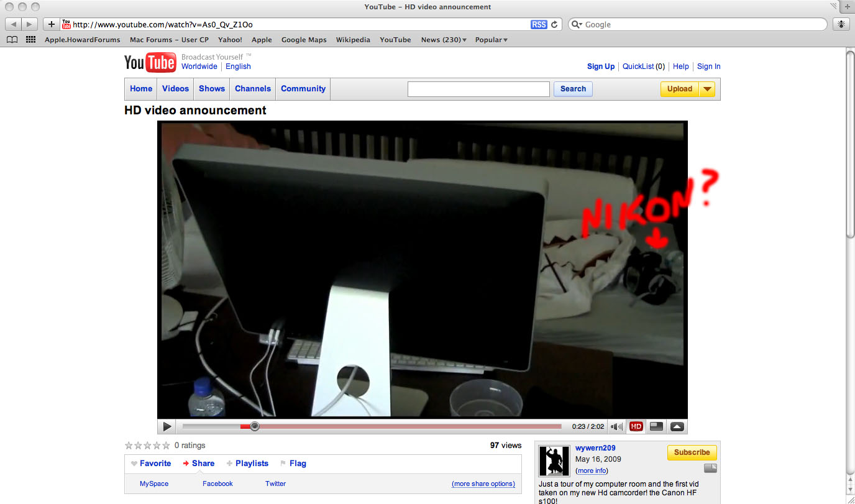This screenshot has width=855, height=504.
Task: Click the video progress scrubber handle
Action: 254,426
